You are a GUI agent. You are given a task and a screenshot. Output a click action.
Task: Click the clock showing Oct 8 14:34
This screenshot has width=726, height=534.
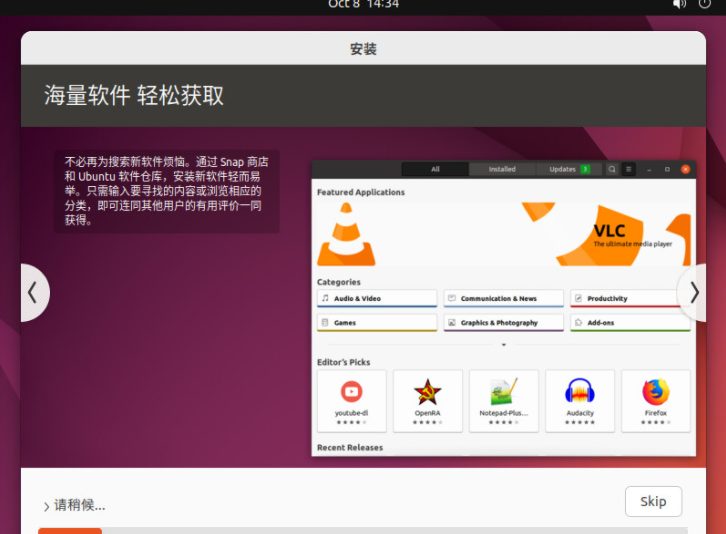point(363,4)
